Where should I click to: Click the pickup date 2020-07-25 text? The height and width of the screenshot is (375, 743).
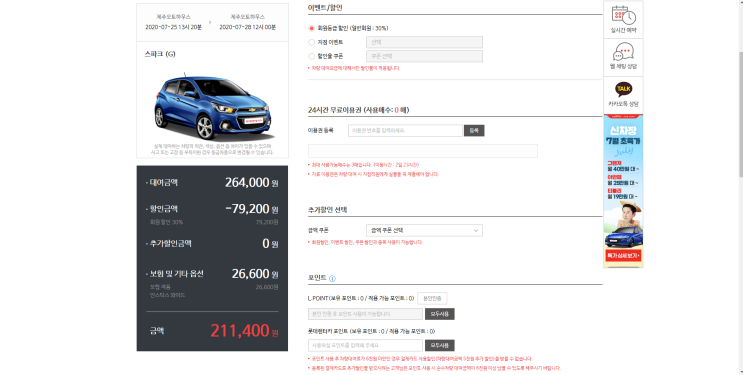173,27
